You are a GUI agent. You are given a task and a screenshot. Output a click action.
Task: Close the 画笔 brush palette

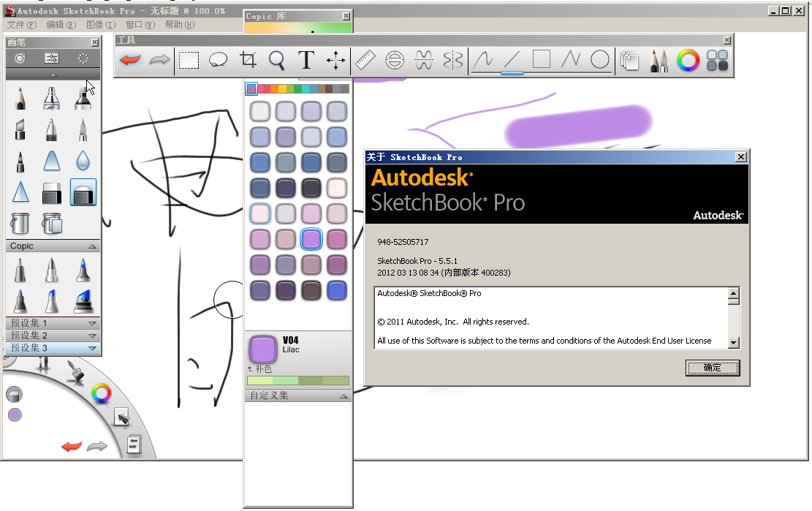click(x=95, y=42)
